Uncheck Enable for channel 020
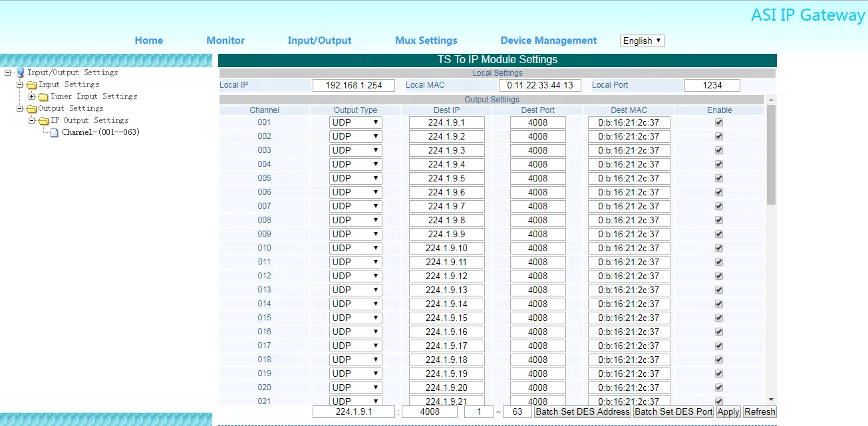 [x=719, y=387]
